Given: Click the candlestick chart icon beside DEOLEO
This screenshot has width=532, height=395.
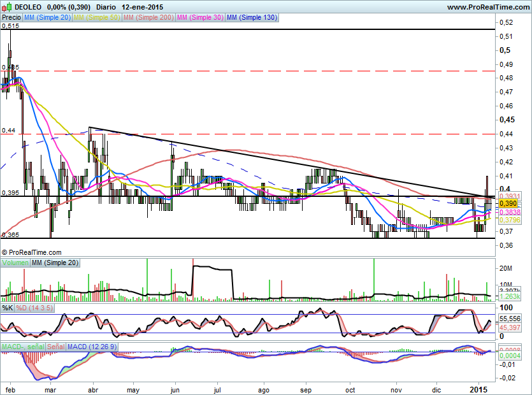Looking at the screenshot, I should 6,7.
